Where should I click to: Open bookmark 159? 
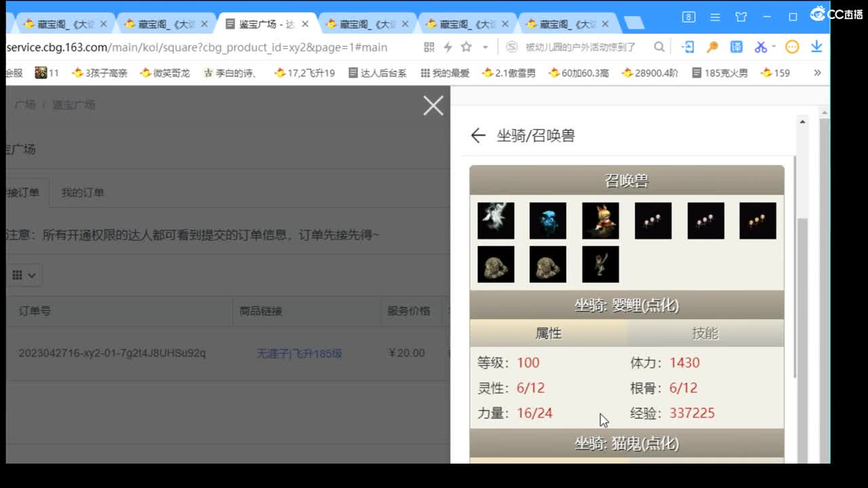click(775, 73)
